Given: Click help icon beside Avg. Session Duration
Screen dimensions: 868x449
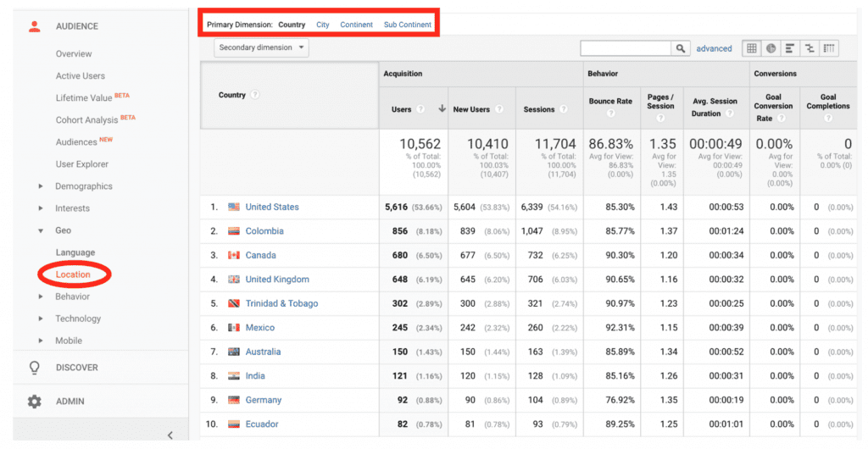Looking at the screenshot, I should pyautogui.click(x=730, y=114).
